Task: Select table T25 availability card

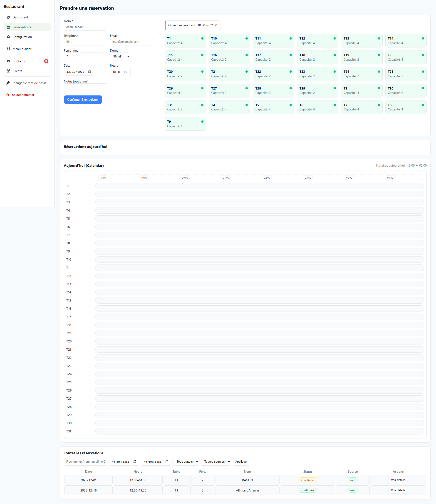Action: pyautogui.click(x=406, y=74)
